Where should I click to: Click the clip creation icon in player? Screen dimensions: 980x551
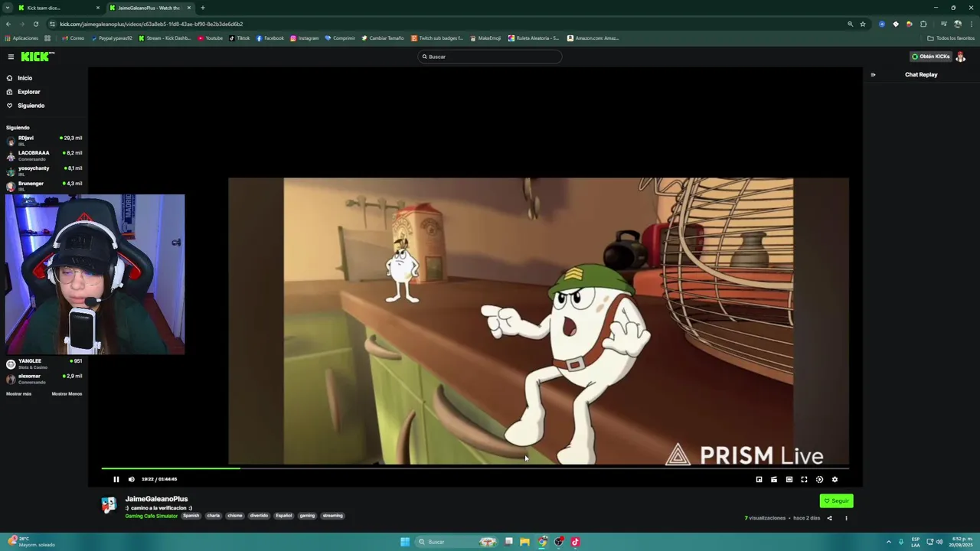(774, 480)
